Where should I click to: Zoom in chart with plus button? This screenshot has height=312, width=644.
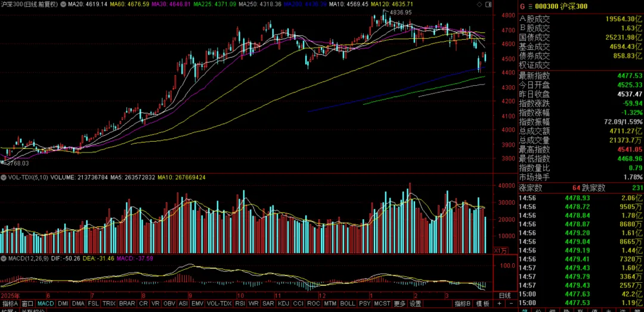[x=499, y=304]
